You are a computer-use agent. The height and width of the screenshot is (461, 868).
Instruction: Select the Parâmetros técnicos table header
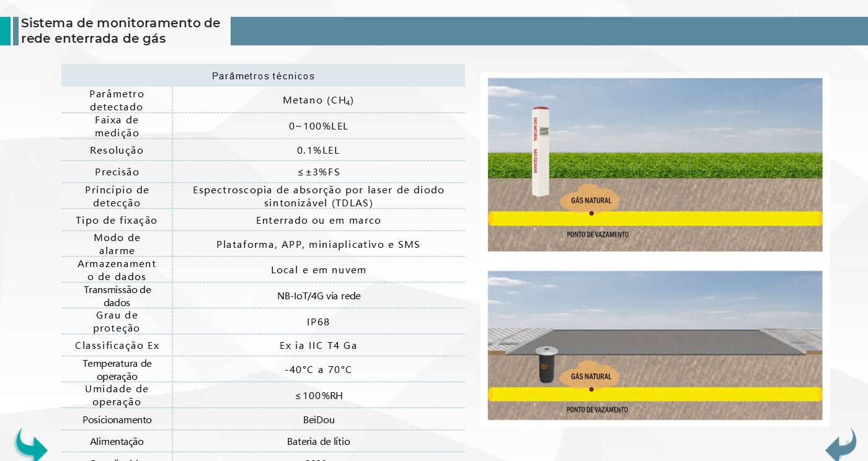click(x=263, y=76)
